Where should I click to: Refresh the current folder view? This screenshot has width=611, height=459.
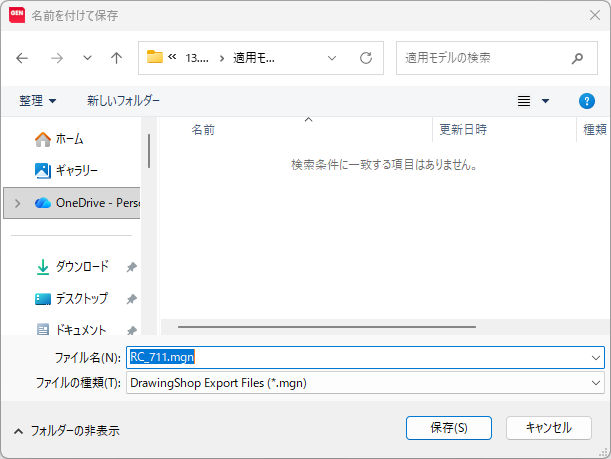(x=366, y=58)
